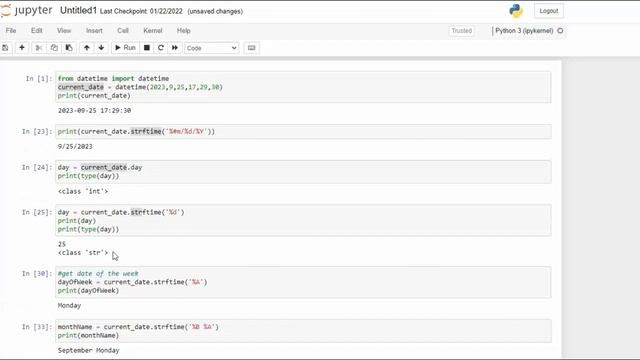Click the Logout button
This screenshot has width=640, height=360.
coord(549,11)
